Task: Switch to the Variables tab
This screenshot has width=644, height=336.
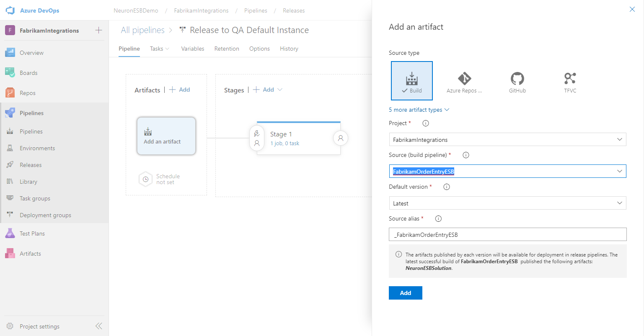Action: pos(193,49)
